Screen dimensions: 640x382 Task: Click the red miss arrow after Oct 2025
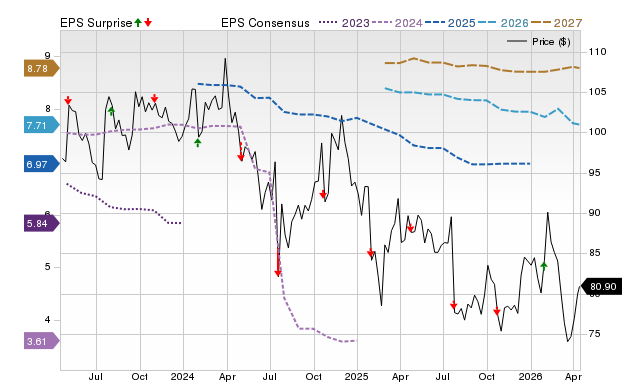pos(497,311)
